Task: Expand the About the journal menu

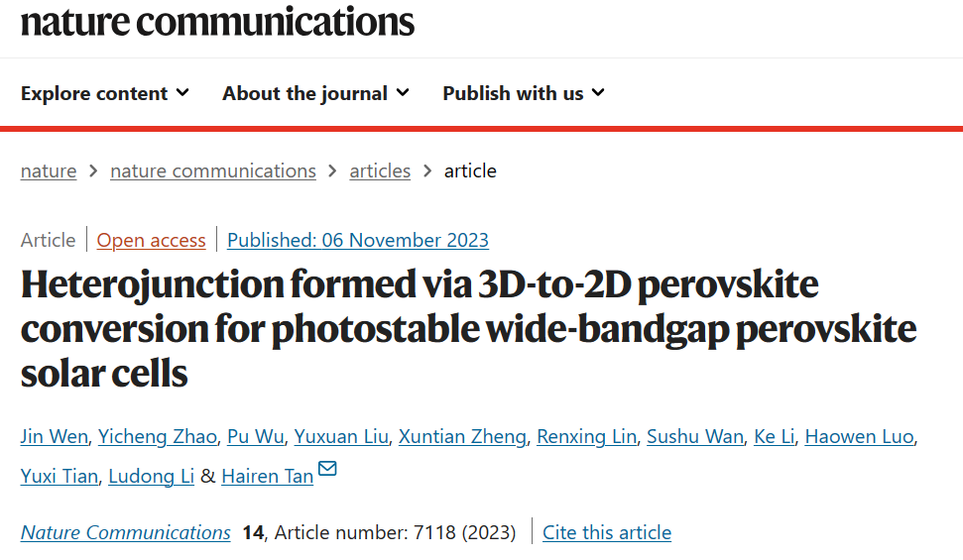Action: [315, 93]
